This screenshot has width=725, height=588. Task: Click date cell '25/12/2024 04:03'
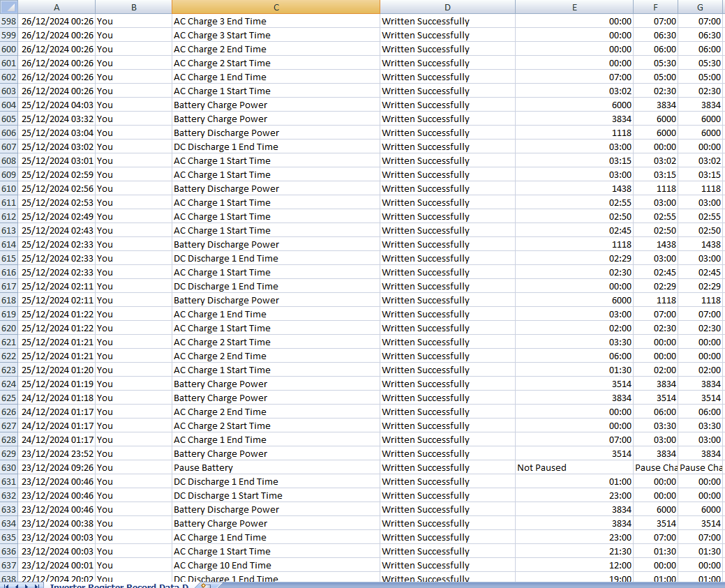[57, 105]
